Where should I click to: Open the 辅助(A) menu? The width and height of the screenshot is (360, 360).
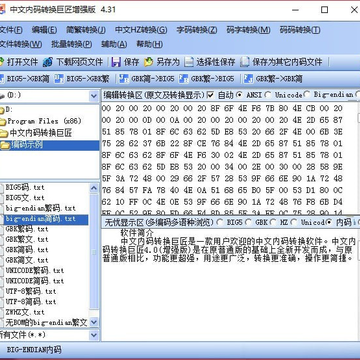114,44
